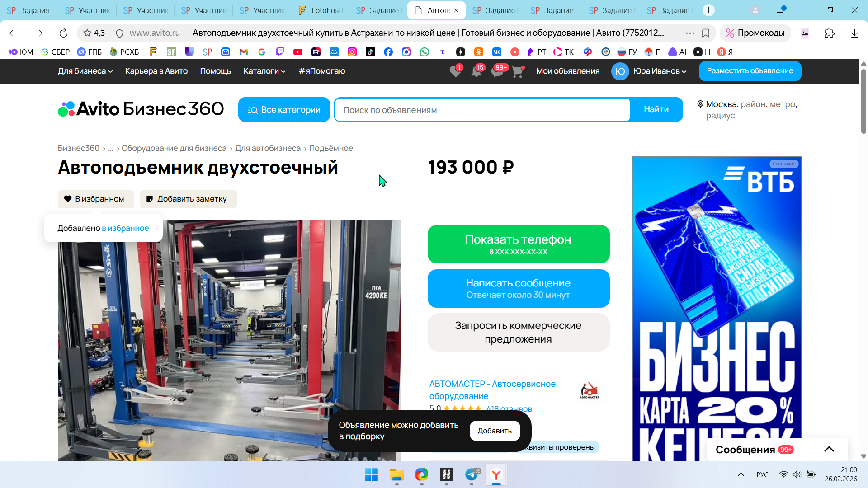Open the YouTube bookmark icon in bookmarks bar

click(x=297, y=52)
